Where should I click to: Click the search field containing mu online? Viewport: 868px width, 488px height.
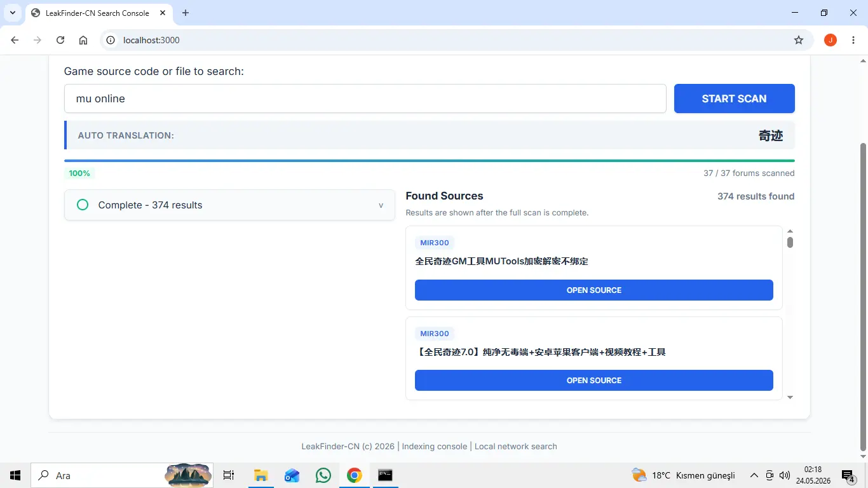[x=365, y=98]
